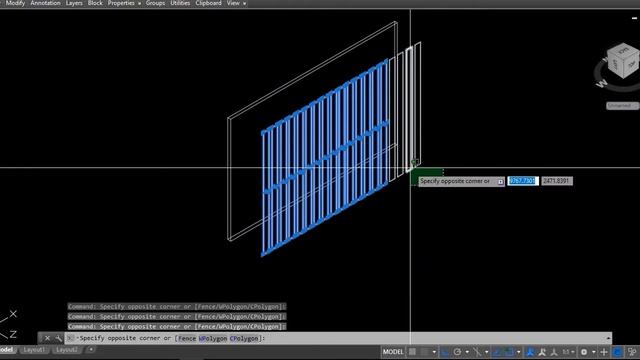The width and height of the screenshot is (640, 360).
Task: Open command line customize wrench
Action: point(58,338)
